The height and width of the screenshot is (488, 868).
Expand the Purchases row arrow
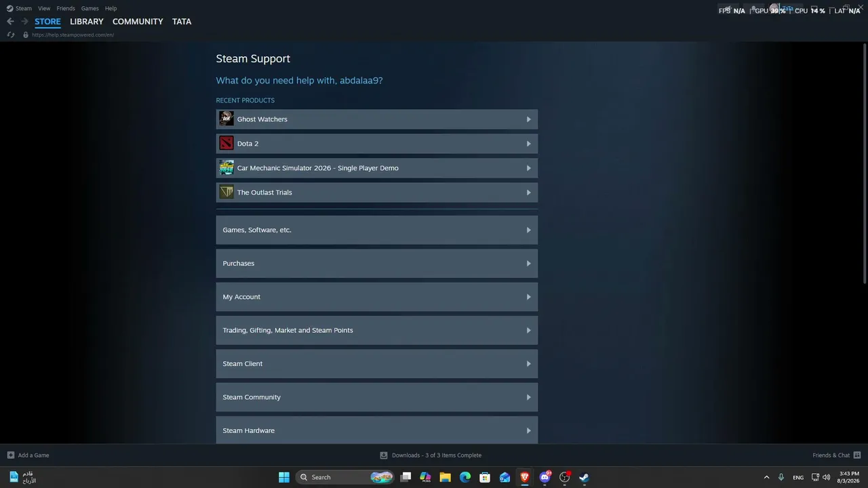[529, 264]
